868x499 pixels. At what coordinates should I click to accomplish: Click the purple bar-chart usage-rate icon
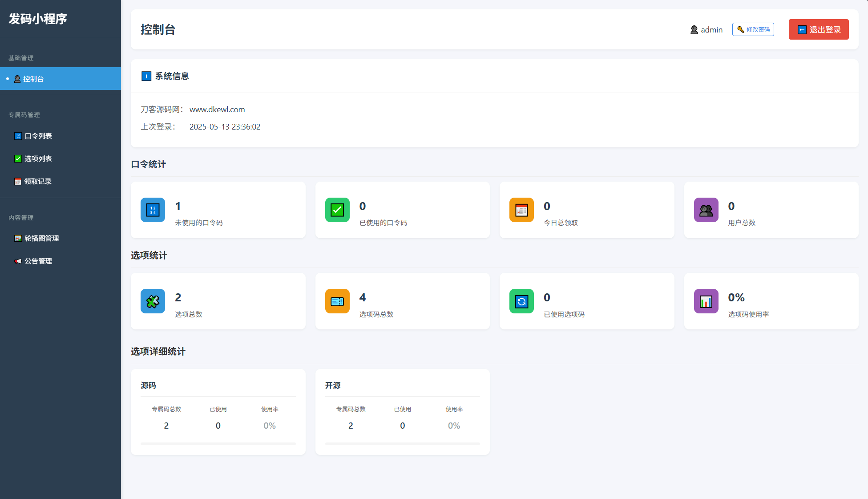706,301
